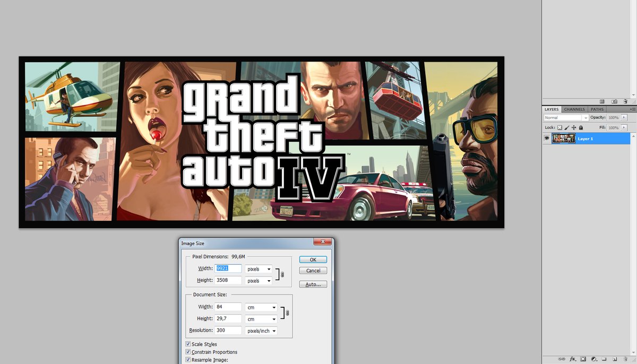Create new fill or adjustment layer icon
Viewport: 637px width, 364px height.
tap(594, 359)
